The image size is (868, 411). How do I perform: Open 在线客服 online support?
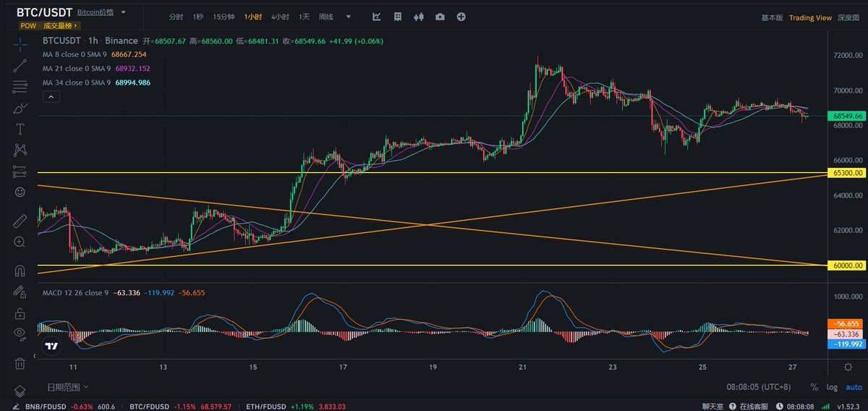click(754, 407)
